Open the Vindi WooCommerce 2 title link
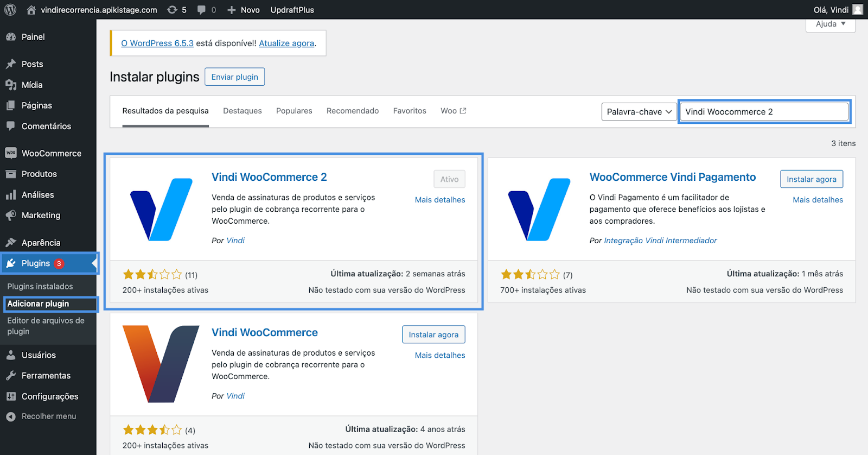Viewport: 868px width, 455px height. pyautogui.click(x=269, y=177)
